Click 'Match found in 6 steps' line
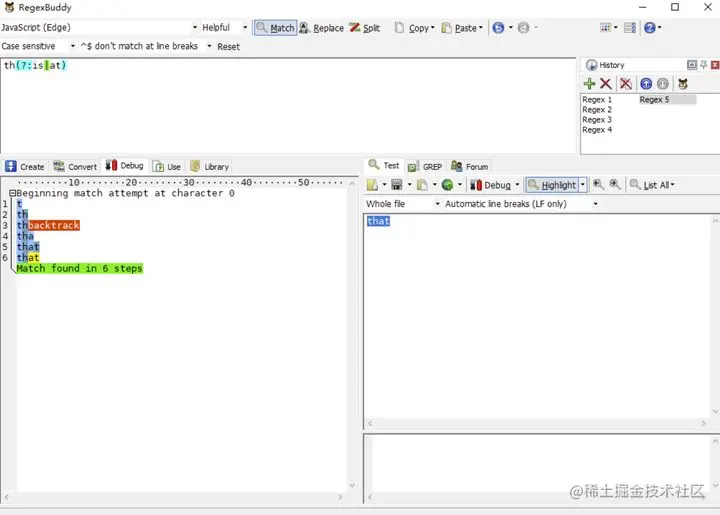This screenshot has width=720, height=515. pyautogui.click(x=79, y=269)
